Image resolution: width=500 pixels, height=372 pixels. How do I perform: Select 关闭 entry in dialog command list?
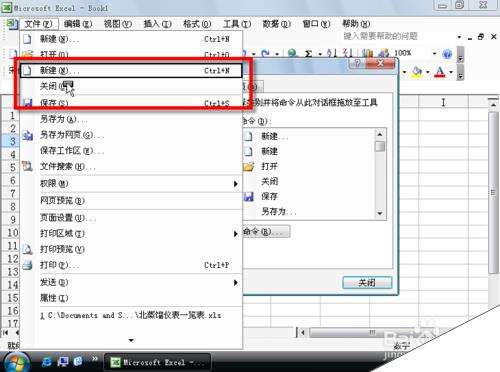[269, 181]
